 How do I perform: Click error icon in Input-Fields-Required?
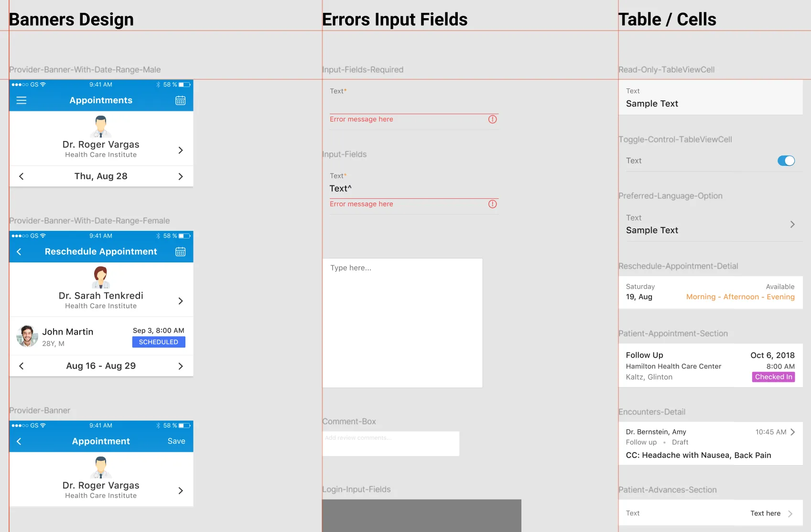[x=493, y=119]
